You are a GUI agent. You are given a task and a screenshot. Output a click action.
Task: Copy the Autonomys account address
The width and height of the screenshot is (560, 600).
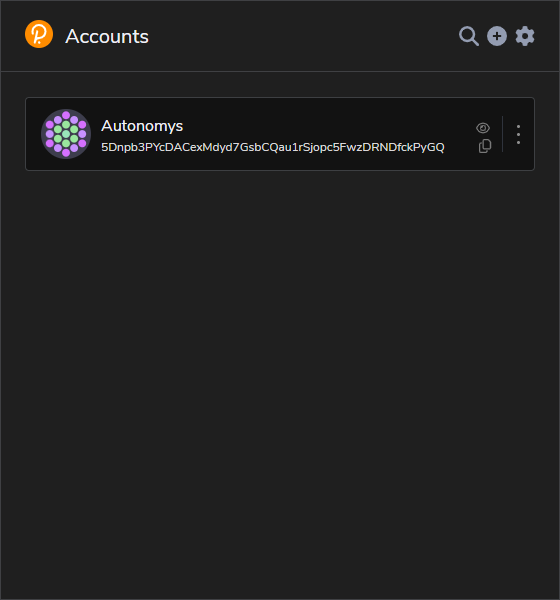tap(485, 146)
